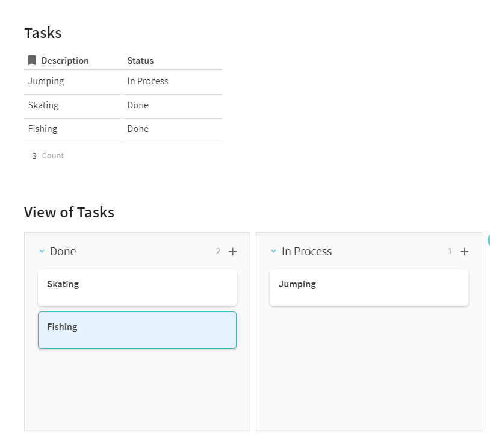The image size is (490, 448).
Task: Click the Count summary below the table
Action: pos(48,156)
